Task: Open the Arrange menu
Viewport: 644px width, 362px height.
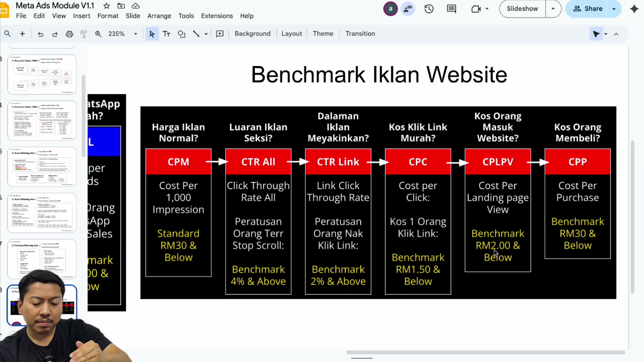Action: [159, 16]
